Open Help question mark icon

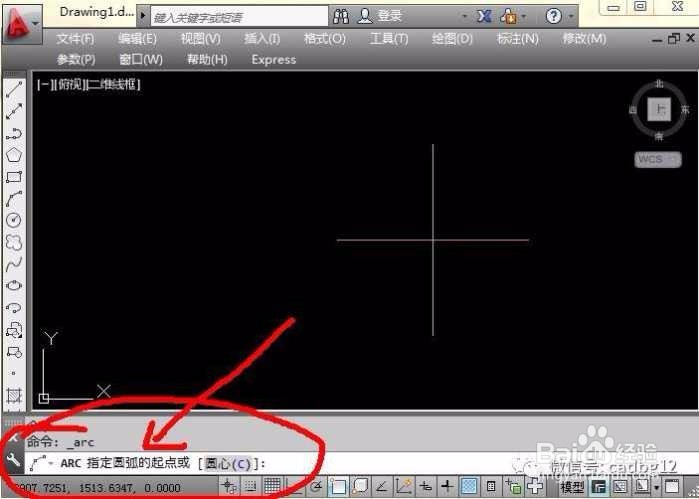click(553, 17)
